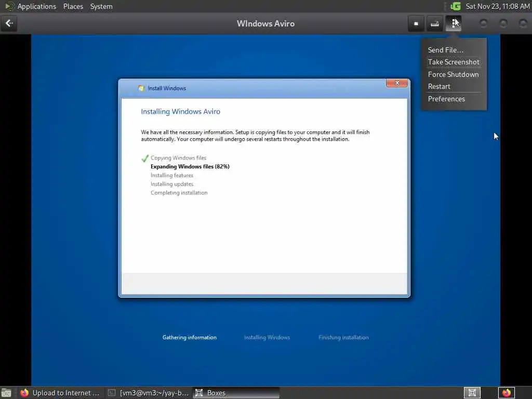This screenshot has height=399, width=532.
Task: Open the Places menu
Action: pos(73,6)
